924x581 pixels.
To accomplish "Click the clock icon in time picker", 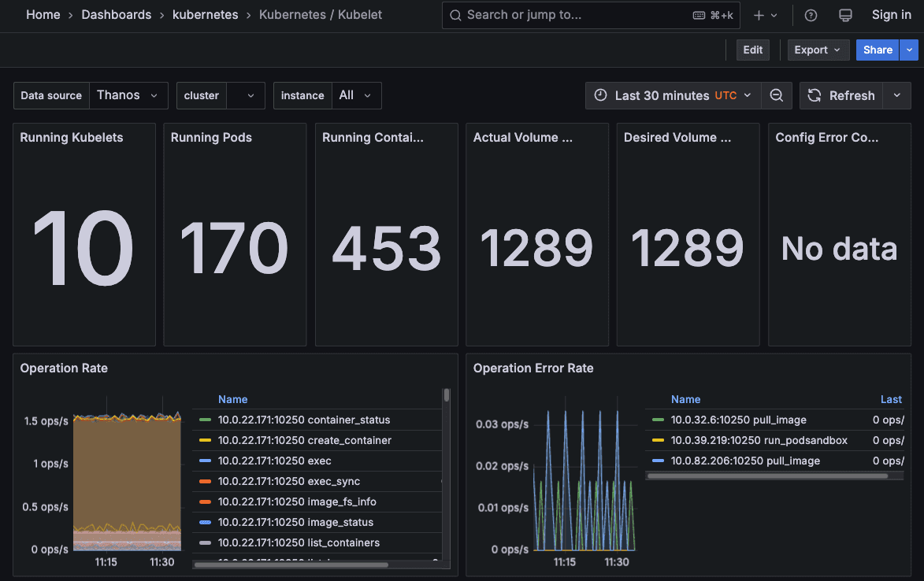I will pos(600,95).
